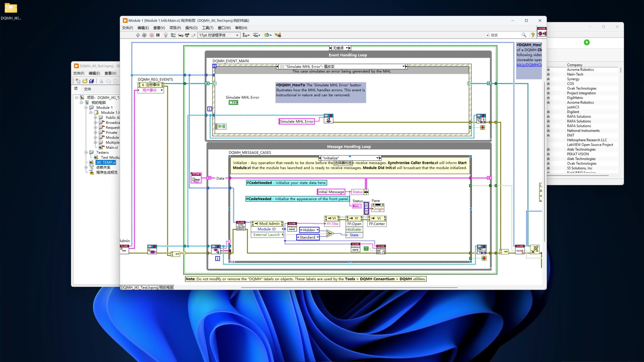Toggle Highlight Execution light bulb

click(x=166, y=35)
